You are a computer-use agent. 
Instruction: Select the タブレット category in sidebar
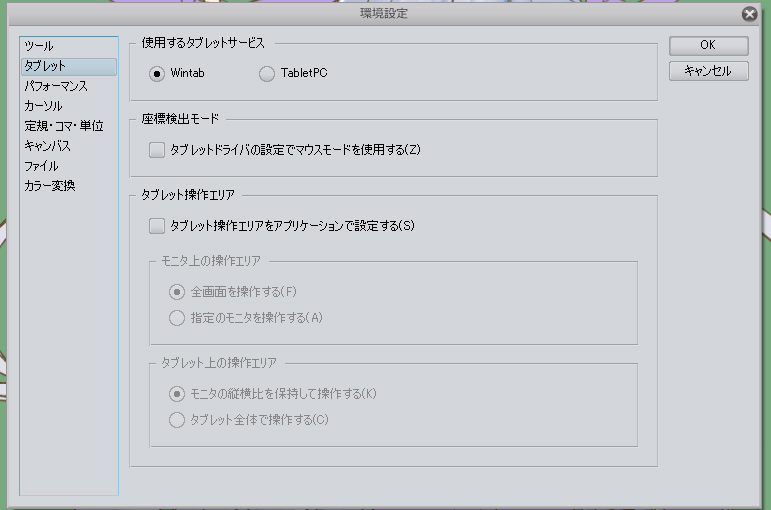69,66
